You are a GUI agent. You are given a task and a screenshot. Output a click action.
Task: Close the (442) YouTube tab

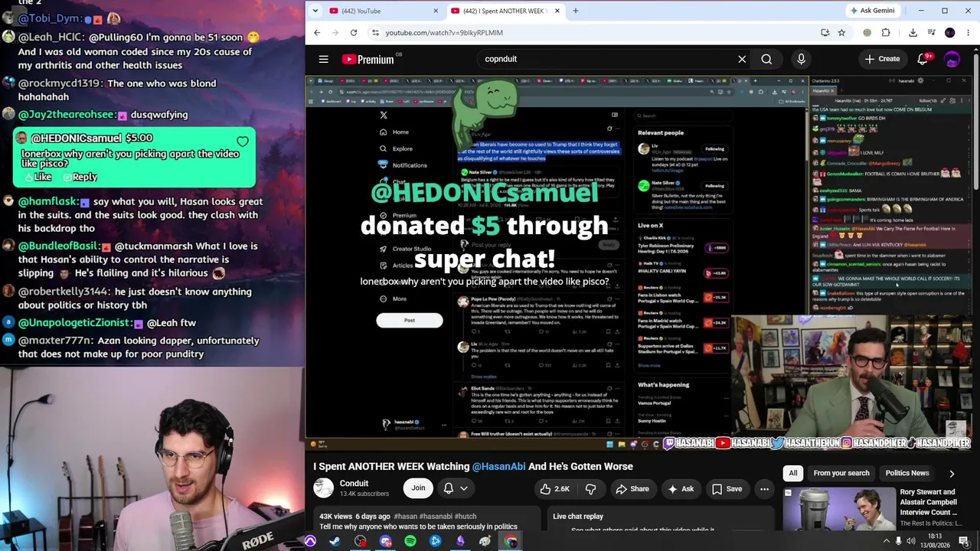[x=436, y=11]
